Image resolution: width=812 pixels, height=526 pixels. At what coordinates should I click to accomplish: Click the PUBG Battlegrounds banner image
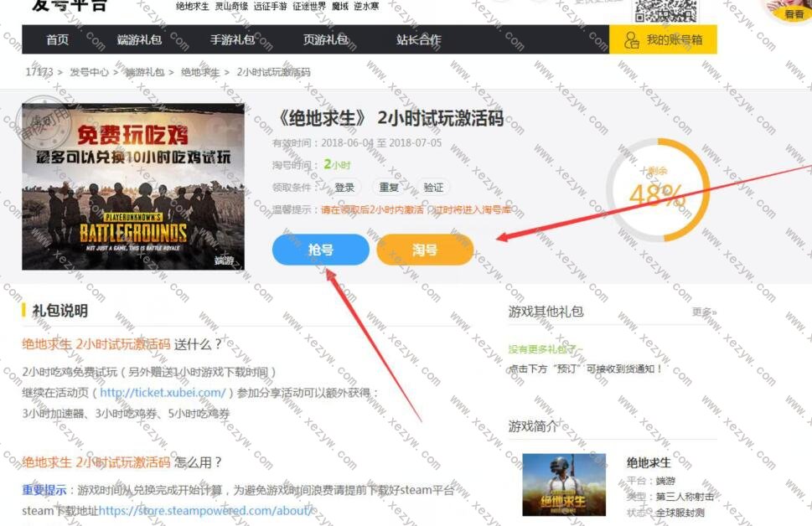coord(133,186)
